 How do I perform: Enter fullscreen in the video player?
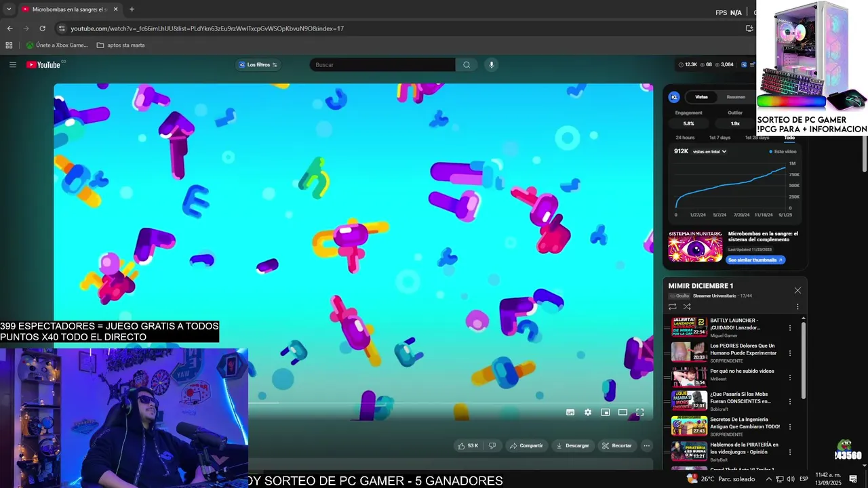pos(639,412)
